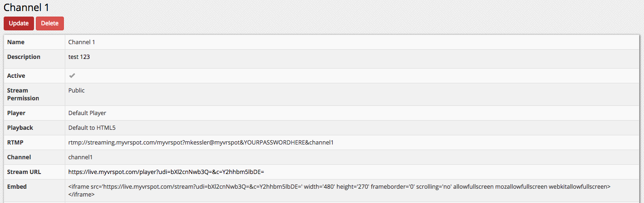Click the Active row label
This screenshot has height=203, width=644.
tap(16, 75)
